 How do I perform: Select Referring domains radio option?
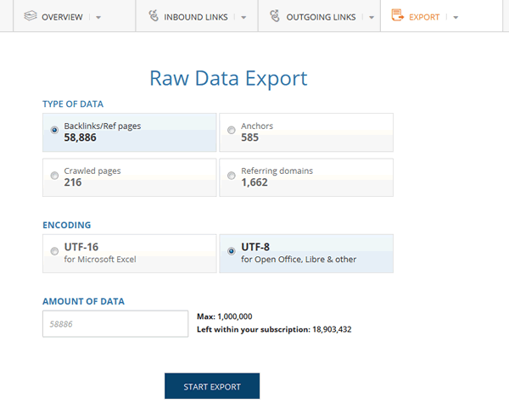tap(232, 176)
